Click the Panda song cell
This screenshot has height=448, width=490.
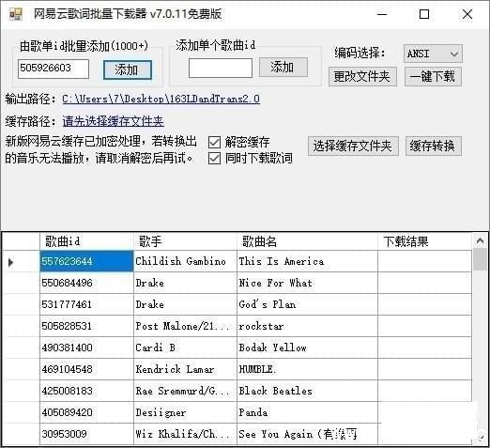(307, 412)
